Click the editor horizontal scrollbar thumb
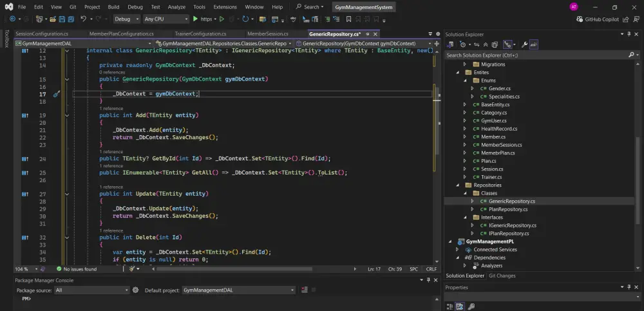The width and height of the screenshot is (644, 311). pyautogui.click(x=234, y=269)
